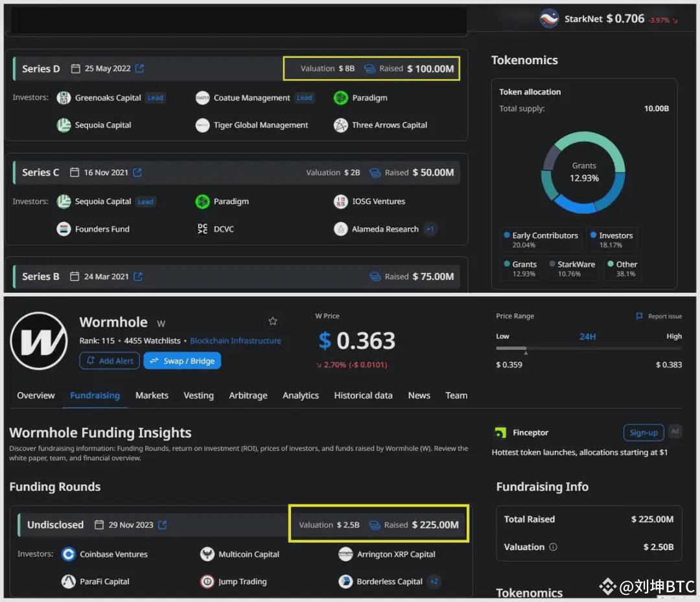Click the StarkNet logo in header
Image resolution: width=700 pixels, height=602 pixels.
[549, 19]
